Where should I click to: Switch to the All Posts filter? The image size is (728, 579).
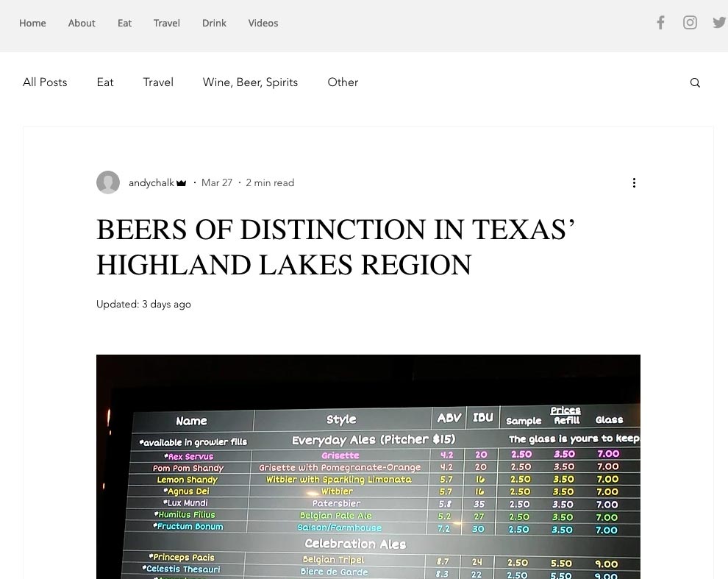pos(45,82)
